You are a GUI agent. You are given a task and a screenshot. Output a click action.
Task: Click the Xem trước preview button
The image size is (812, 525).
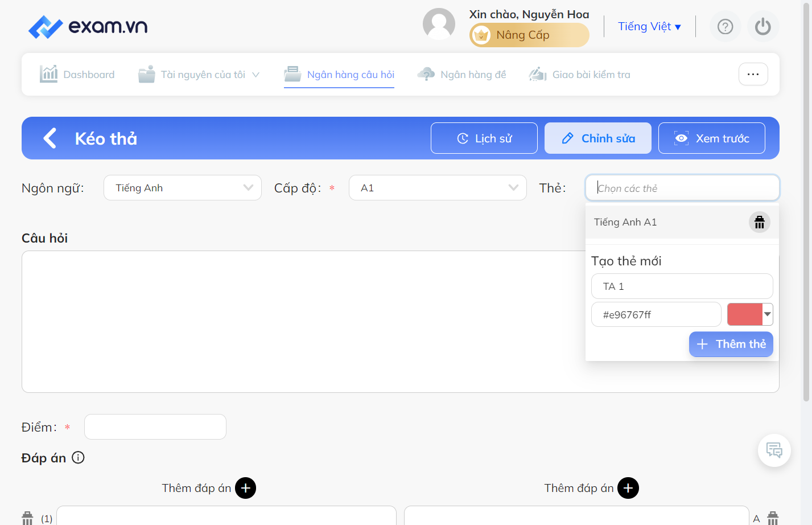pos(712,138)
